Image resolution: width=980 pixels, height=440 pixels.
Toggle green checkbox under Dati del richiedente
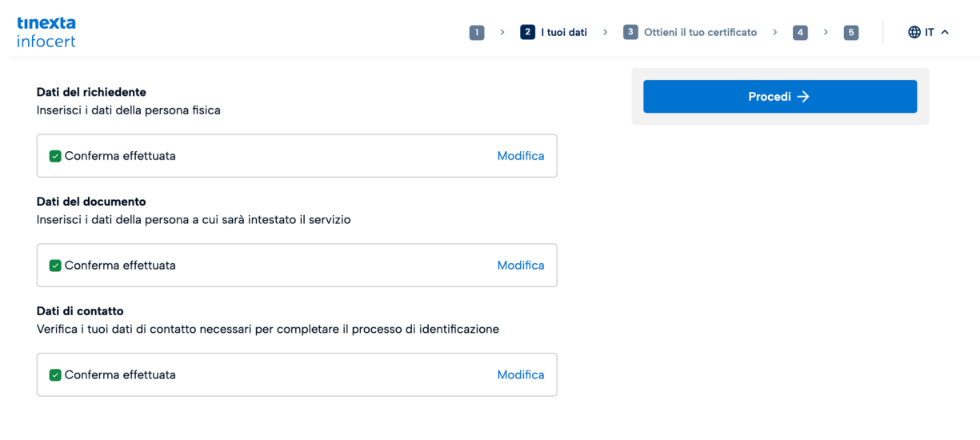pyautogui.click(x=55, y=156)
